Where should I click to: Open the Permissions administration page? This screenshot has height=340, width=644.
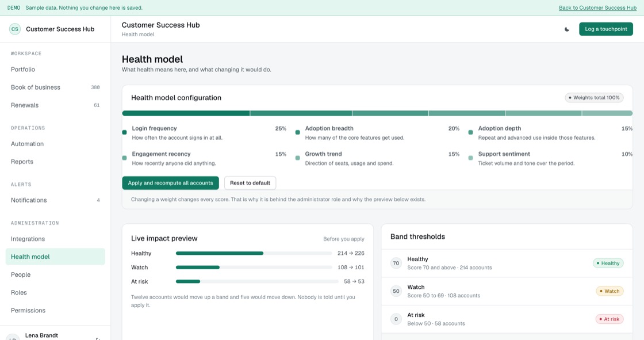55,311
